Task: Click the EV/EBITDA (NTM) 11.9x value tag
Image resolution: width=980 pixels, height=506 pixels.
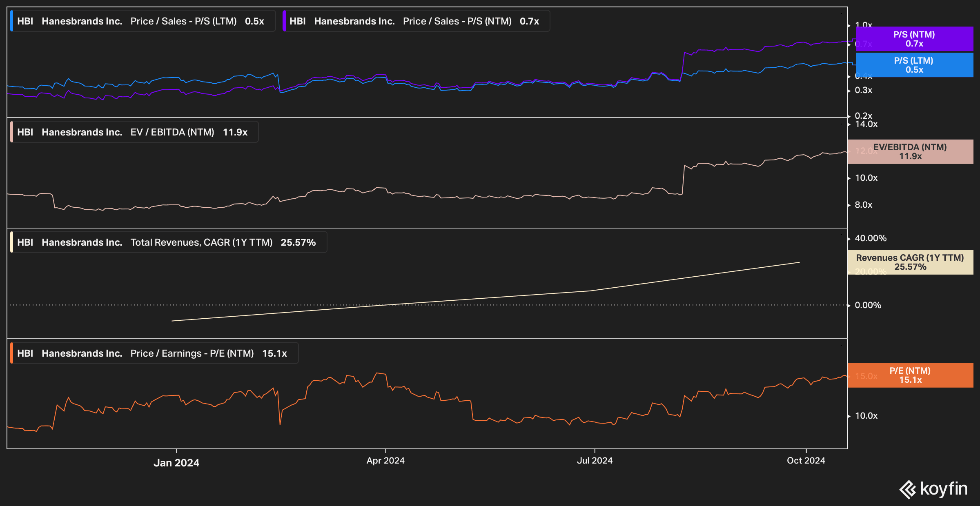Action: coord(910,152)
